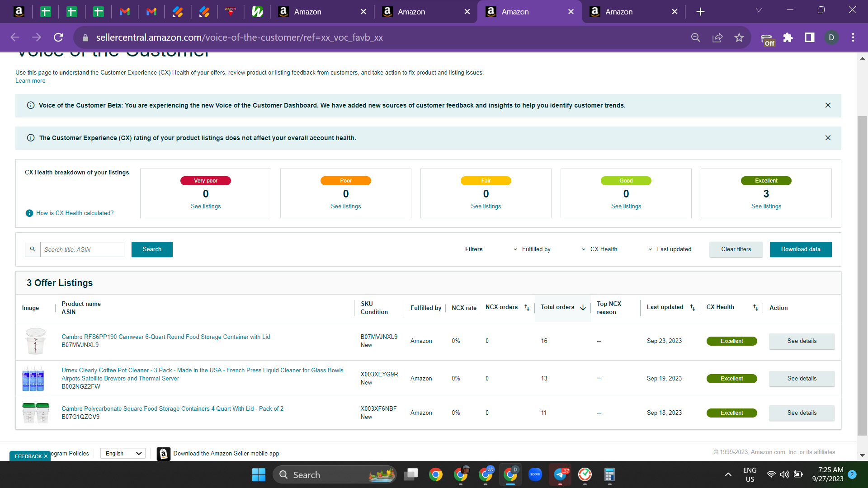Click the address bar URL
868x488 pixels.
click(240, 38)
